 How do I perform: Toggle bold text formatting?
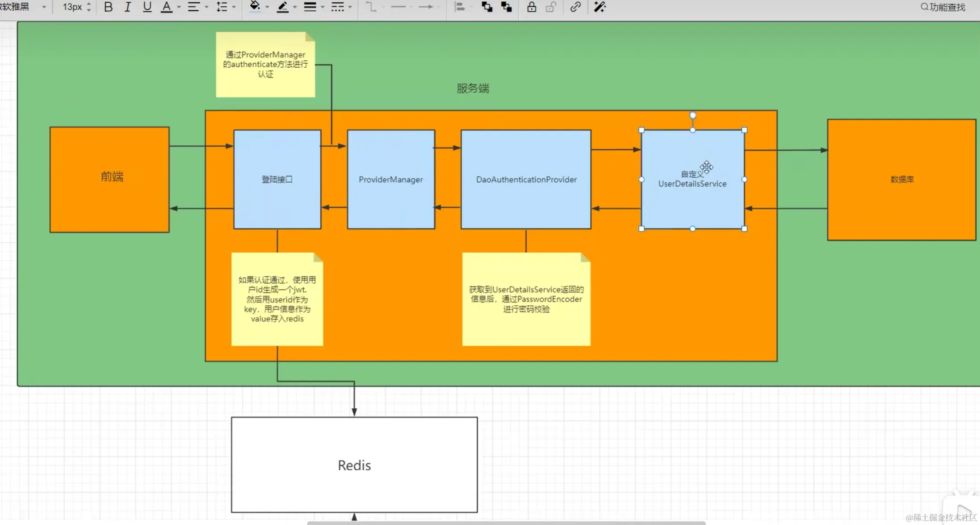[108, 7]
